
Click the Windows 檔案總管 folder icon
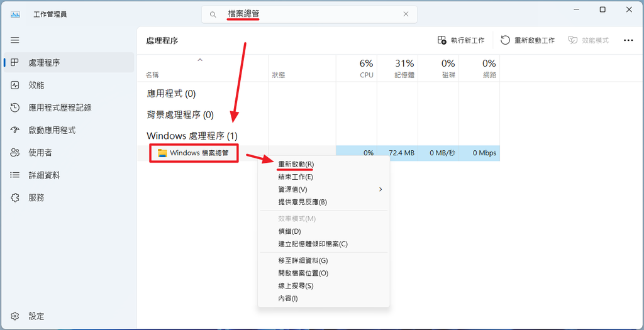point(163,153)
